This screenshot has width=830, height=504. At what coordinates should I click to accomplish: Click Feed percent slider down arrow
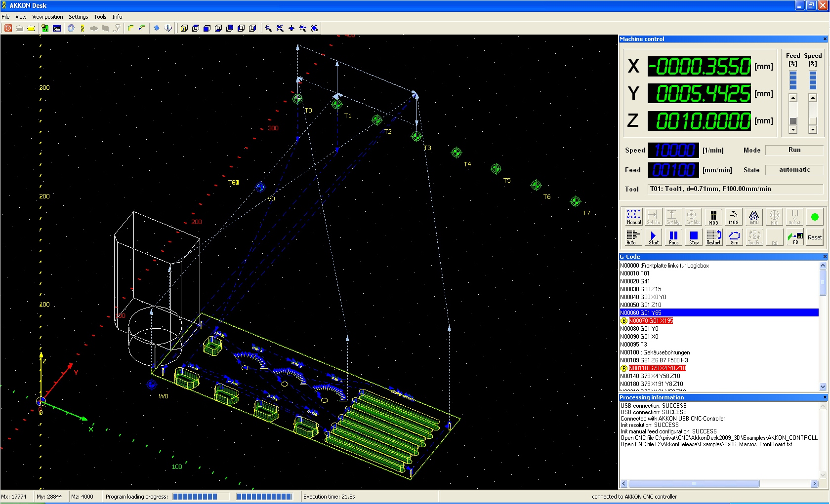pos(793,130)
